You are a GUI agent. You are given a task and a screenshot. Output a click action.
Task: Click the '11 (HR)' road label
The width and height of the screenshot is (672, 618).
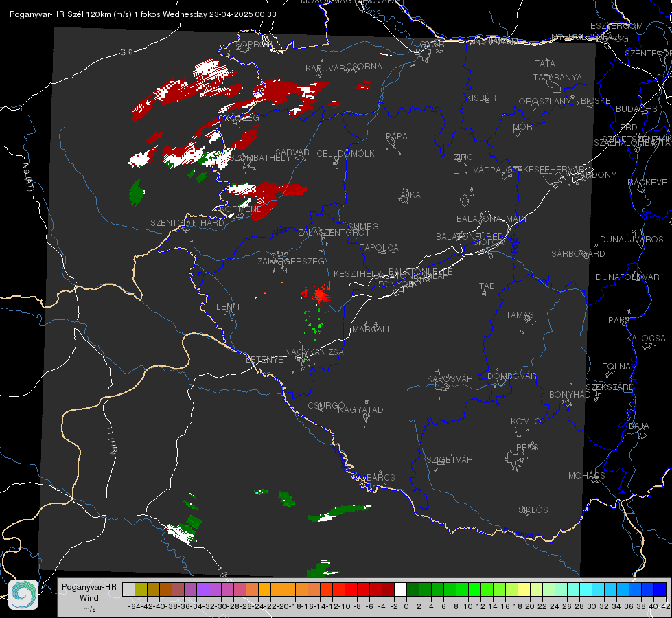111,440
